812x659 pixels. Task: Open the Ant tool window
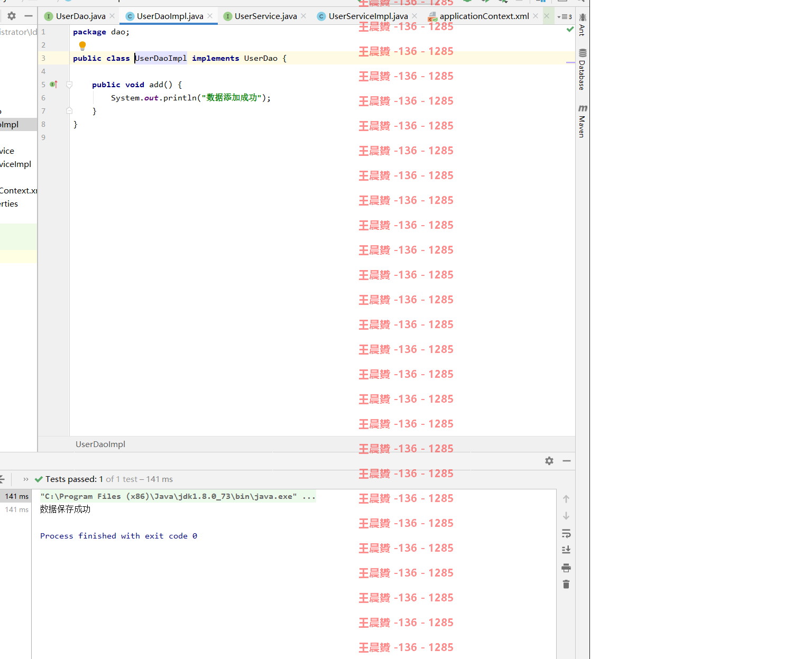pyautogui.click(x=583, y=24)
